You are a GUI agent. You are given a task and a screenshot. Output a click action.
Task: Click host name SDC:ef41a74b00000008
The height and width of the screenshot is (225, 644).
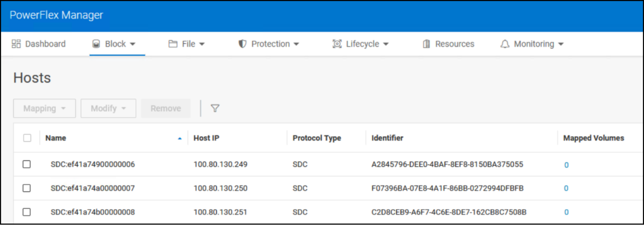[93, 212]
